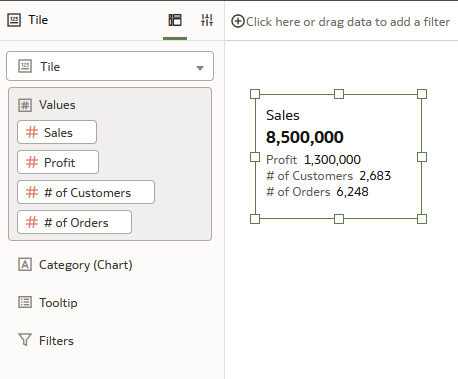The image size is (458, 379).
Task: Click the tile icon inside the dropdown
Action: click(x=25, y=66)
